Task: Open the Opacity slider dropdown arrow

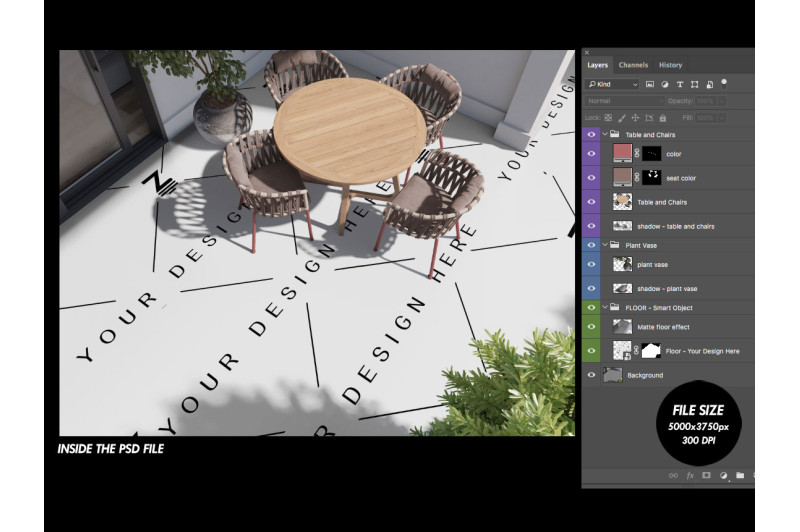Action: (721, 101)
